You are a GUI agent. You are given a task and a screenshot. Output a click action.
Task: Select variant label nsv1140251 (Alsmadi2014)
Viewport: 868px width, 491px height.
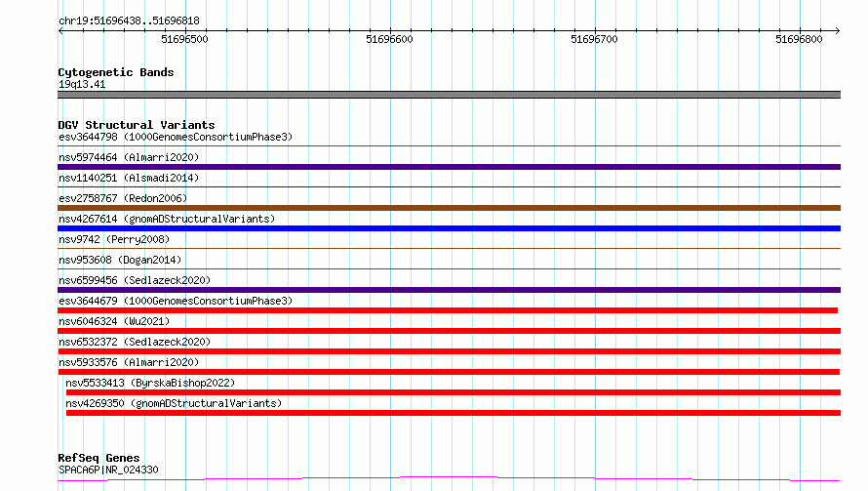[129, 178]
